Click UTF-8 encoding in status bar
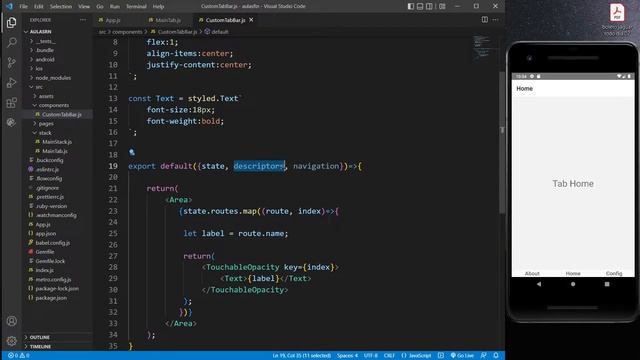 coord(371,356)
